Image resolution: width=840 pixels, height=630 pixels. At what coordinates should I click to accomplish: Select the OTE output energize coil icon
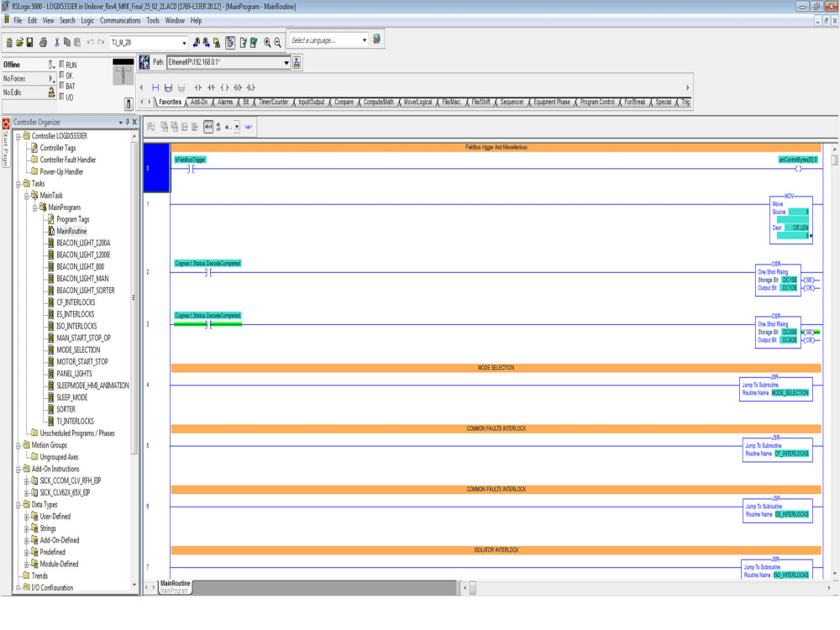click(x=224, y=87)
